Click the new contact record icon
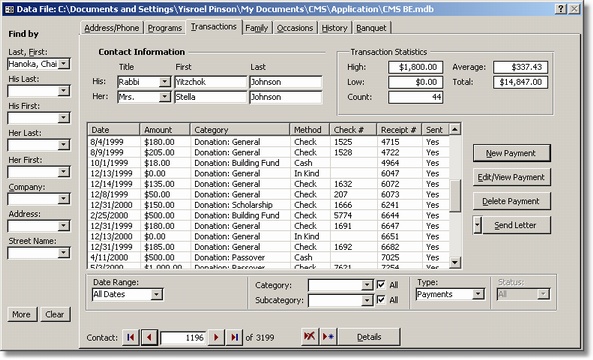The image size is (593, 360). pyautogui.click(x=328, y=336)
